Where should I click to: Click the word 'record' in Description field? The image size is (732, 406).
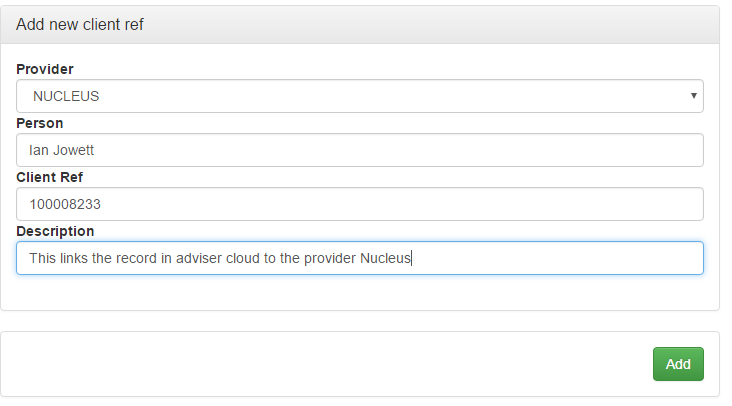tap(136, 258)
